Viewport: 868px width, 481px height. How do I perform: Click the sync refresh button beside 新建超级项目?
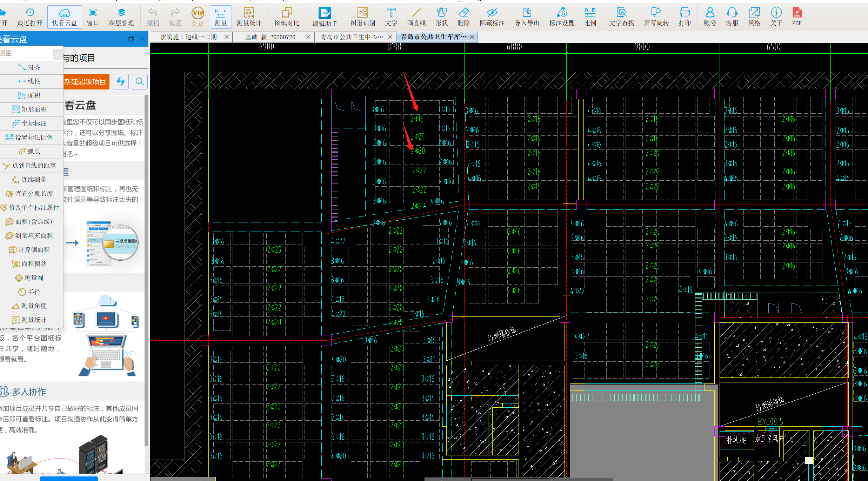(121, 82)
